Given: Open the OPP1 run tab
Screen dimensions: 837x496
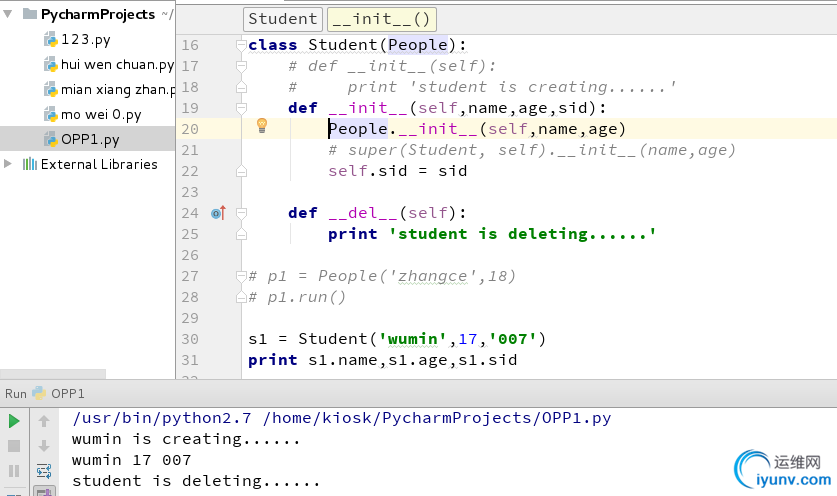Looking at the screenshot, I should (x=68, y=393).
